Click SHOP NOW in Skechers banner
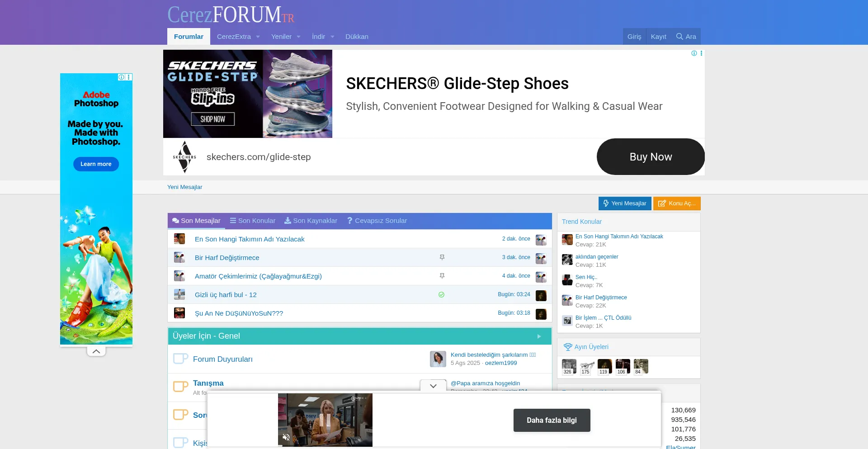The width and height of the screenshot is (868, 449). click(x=212, y=119)
